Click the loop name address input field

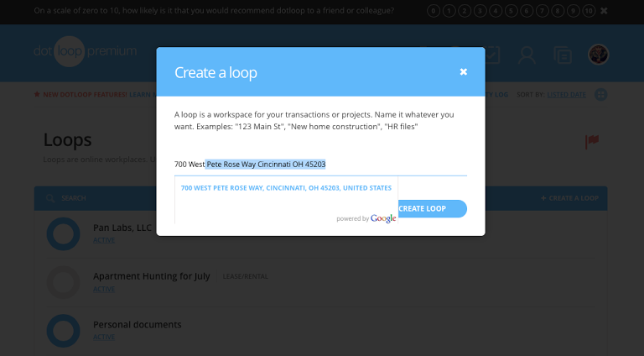point(320,165)
